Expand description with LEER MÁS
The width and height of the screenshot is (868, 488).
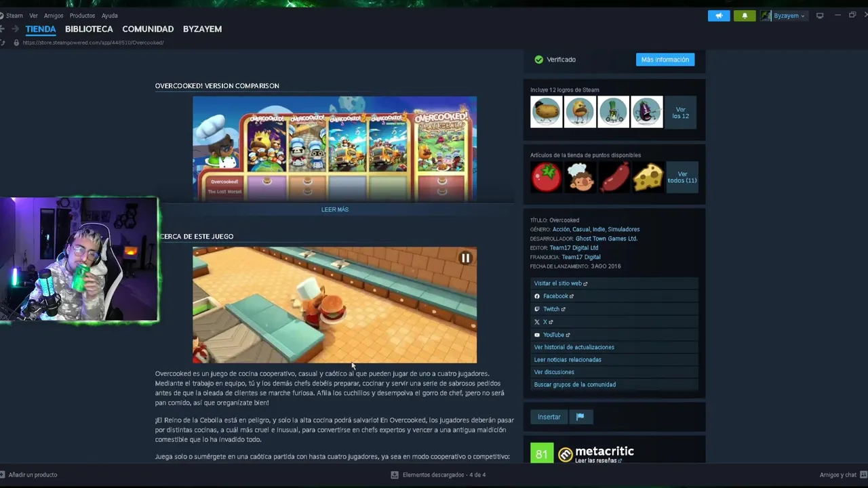[335, 209]
